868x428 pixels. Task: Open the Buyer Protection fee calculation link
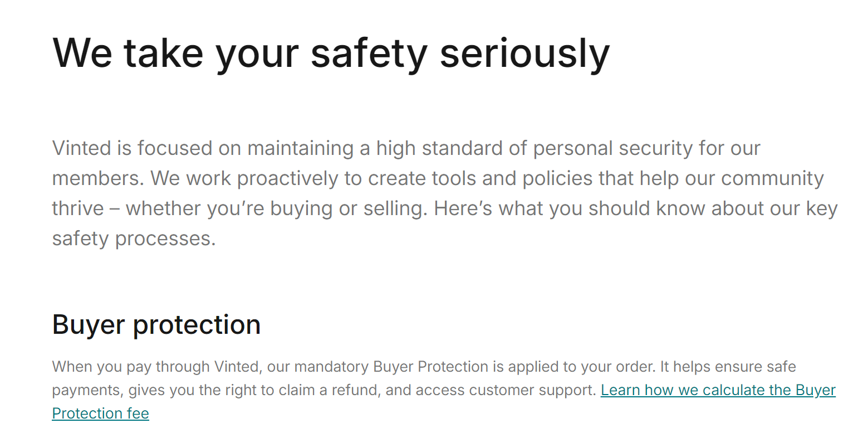click(718, 390)
